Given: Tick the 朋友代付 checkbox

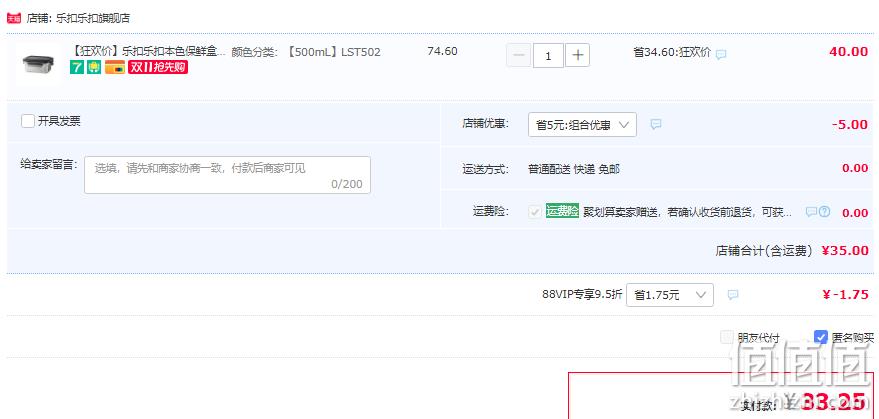Looking at the screenshot, I should (727, 337).
